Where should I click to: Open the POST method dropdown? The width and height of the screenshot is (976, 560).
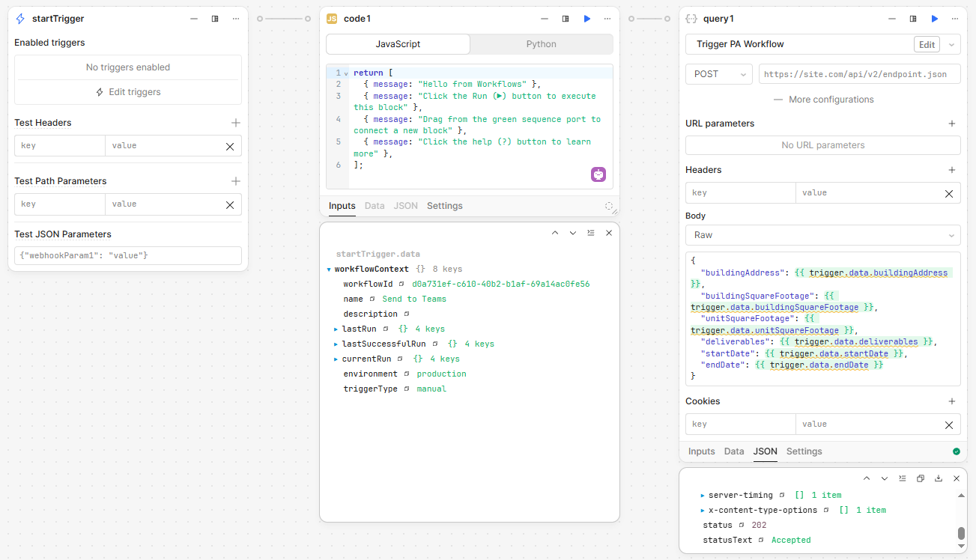pyautogui.click(x=718, y=74)
